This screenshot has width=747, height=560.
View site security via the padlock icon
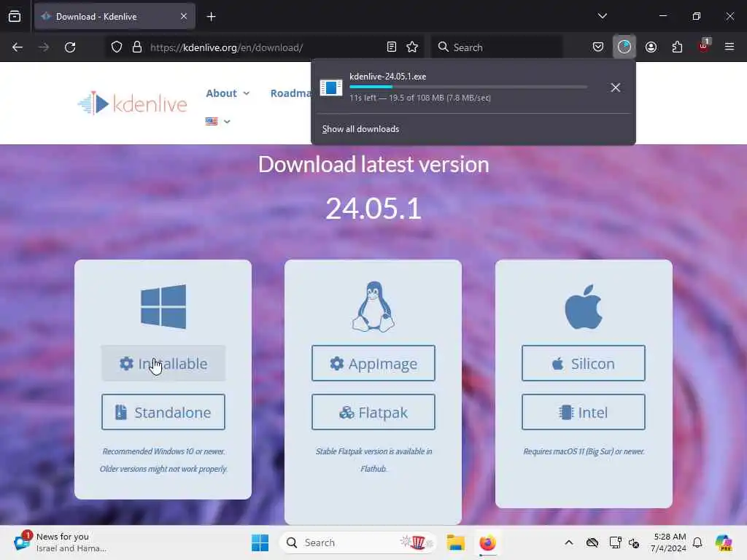(x=137, y=47)
